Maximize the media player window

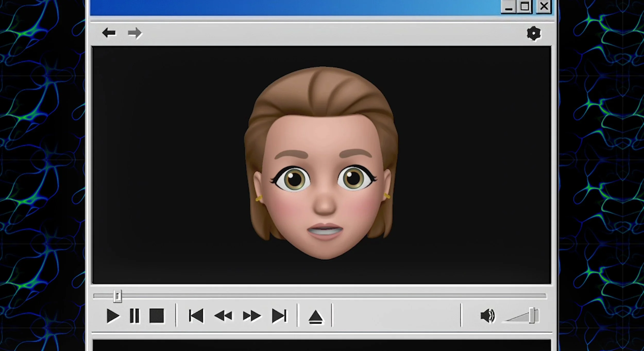tap(524, 6)
